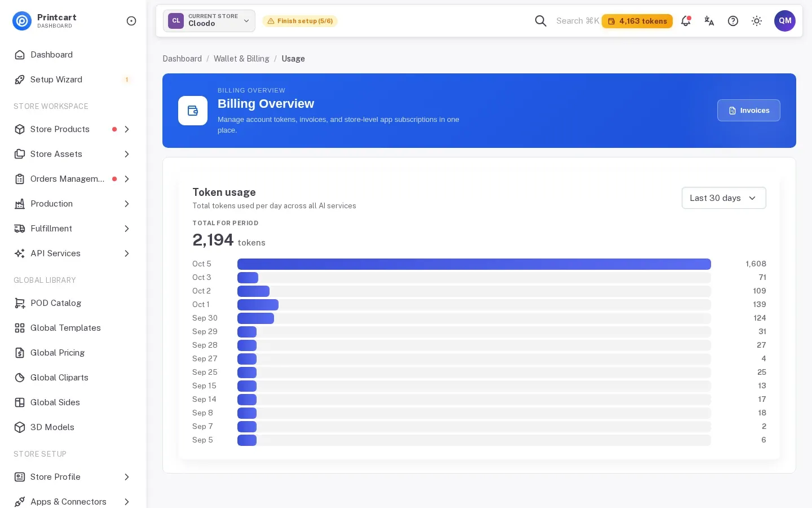812x508 pixels.
Task: Expand the Store Profile submenu chevron
Action: pos(127,477)
